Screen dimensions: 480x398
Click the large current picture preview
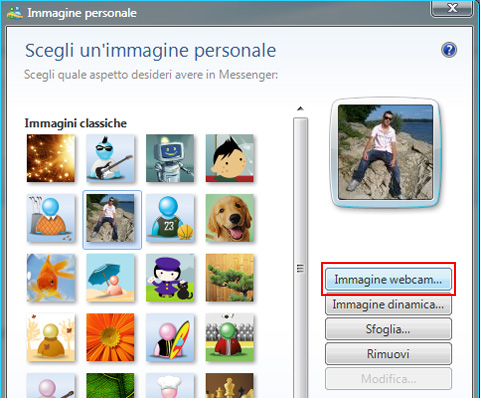[386, 152]
